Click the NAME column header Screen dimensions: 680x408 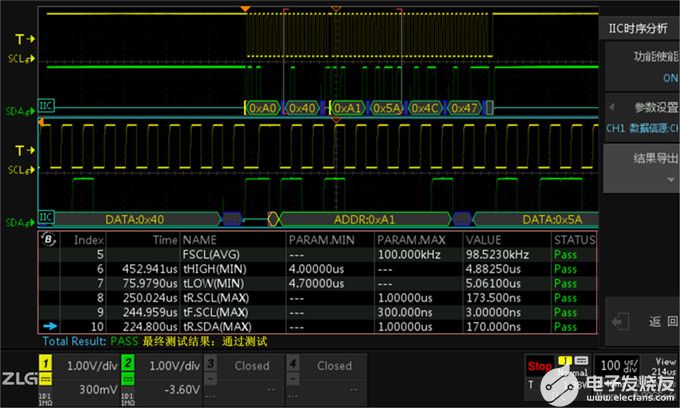point(200,240)
